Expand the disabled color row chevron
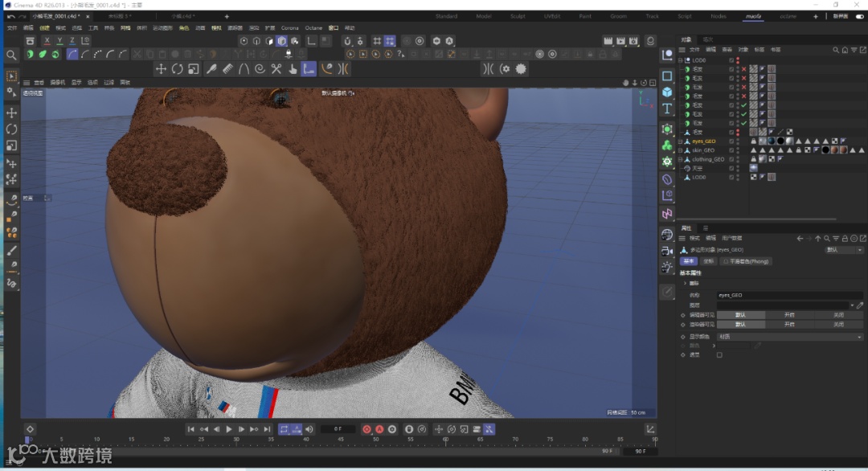The width and height of the screenshot is (868, 471). tap(714, 346)
